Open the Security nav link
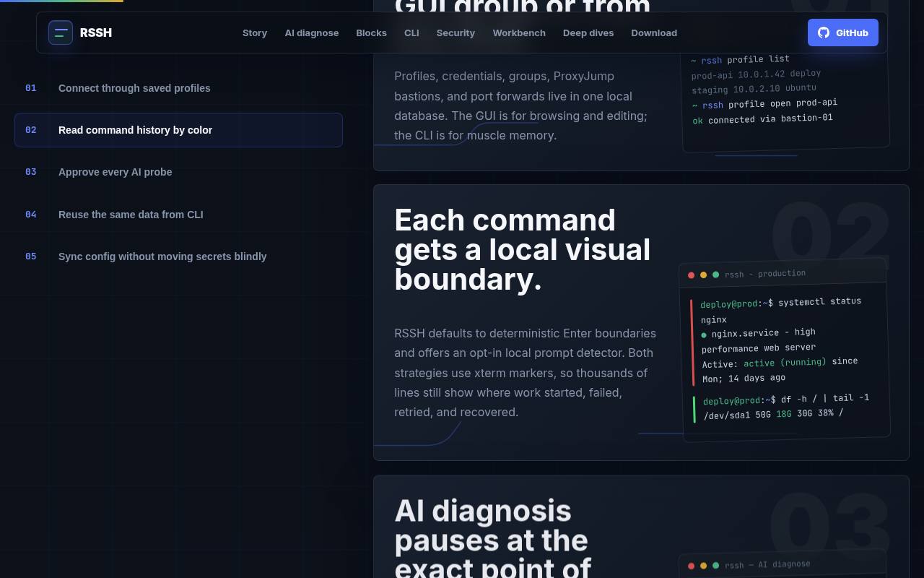Image resolution: width=924 pixels, height=578 pixels. (456, 33)
